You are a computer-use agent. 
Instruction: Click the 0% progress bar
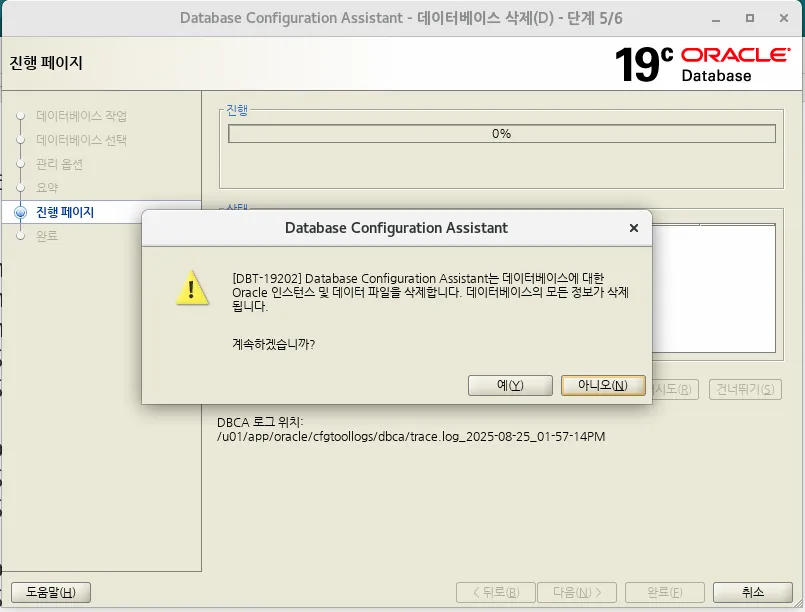tap(502, 134)
